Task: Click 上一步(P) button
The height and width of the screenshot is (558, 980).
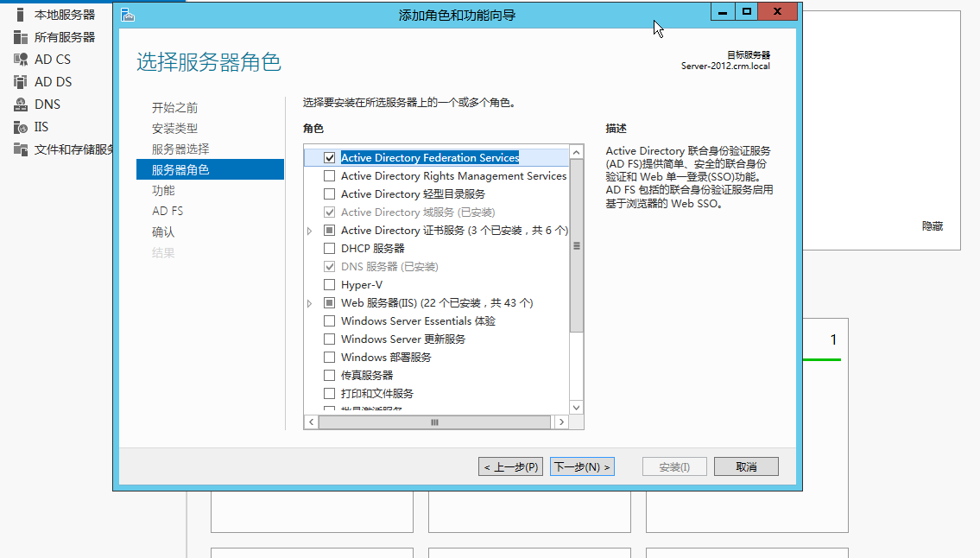Action: click(510, 466)
